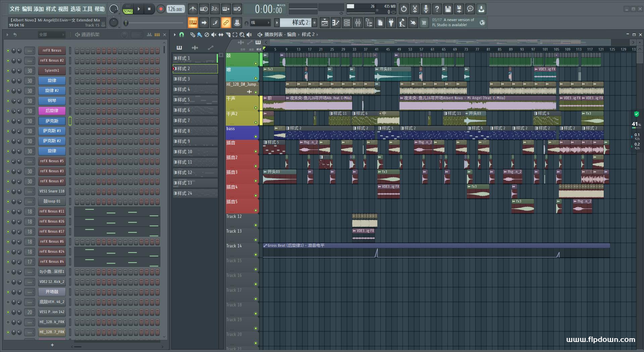The height and width of the screenshot is (352, 644).
Task: Mute the 鼓 playlist track
Action: [x=256, y=63]
